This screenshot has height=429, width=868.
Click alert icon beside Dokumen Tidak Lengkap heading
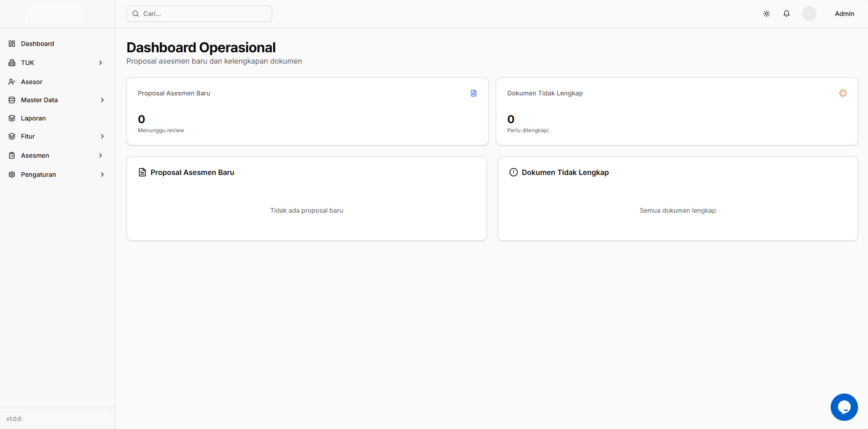point(514,172)
